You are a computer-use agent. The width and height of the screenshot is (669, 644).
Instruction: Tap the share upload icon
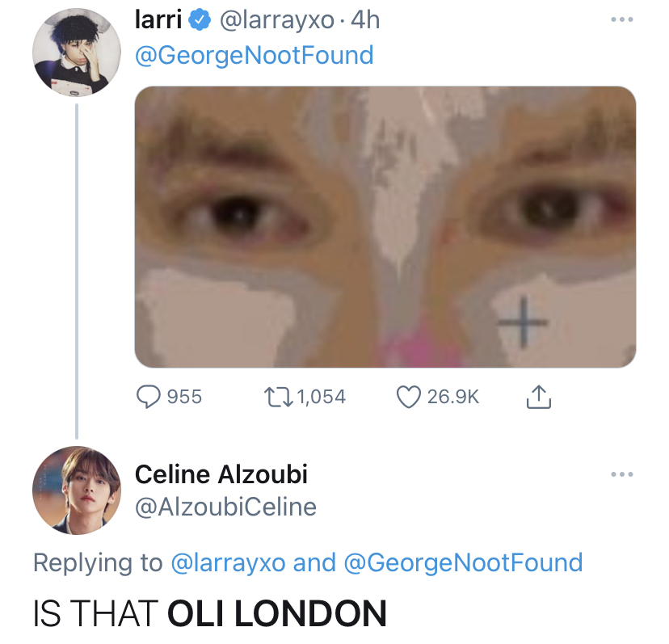point(538,396)
